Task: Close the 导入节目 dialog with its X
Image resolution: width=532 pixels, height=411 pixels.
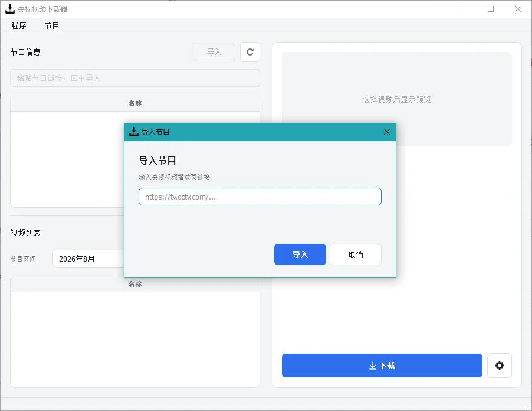Action: (387, 132)
